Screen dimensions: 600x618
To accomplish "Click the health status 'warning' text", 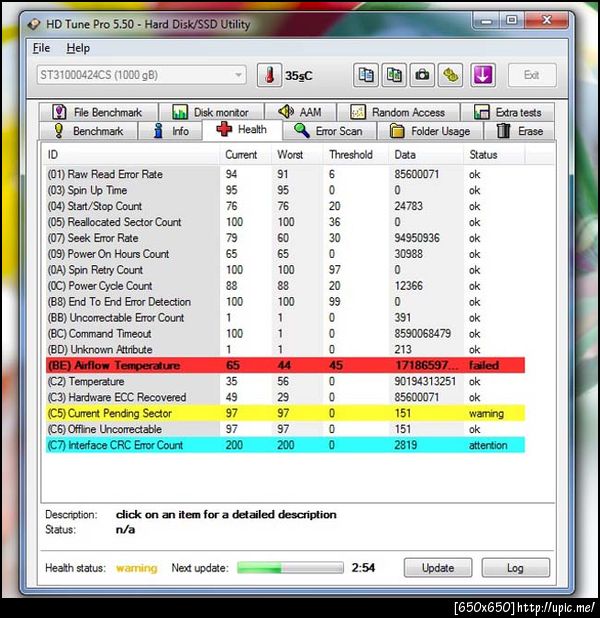I will tap(136, 568).
